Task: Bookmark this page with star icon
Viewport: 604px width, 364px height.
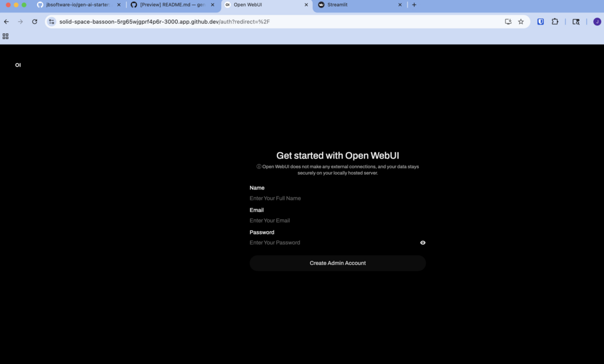Action: coord(521,22)
